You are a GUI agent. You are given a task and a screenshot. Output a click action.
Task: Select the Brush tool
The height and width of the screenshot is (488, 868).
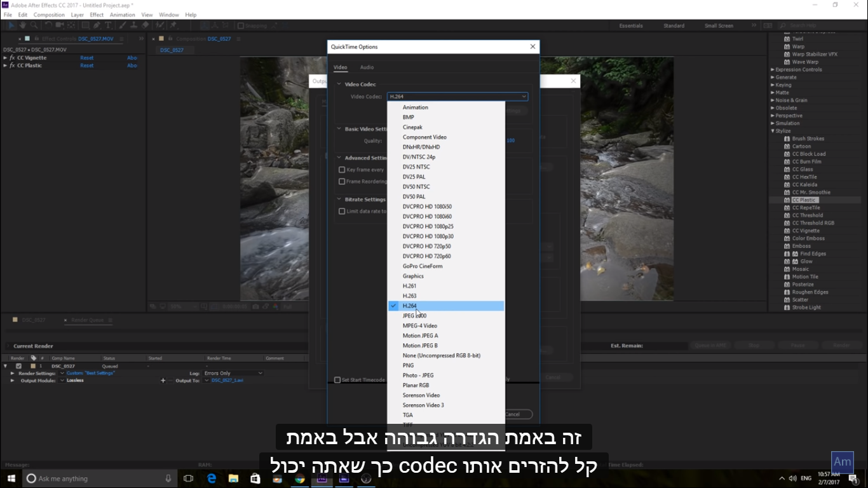123,25
